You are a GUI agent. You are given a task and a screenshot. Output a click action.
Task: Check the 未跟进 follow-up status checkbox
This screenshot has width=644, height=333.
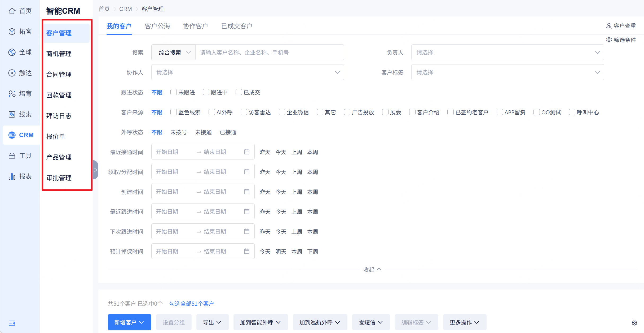[x=174, y=92]
